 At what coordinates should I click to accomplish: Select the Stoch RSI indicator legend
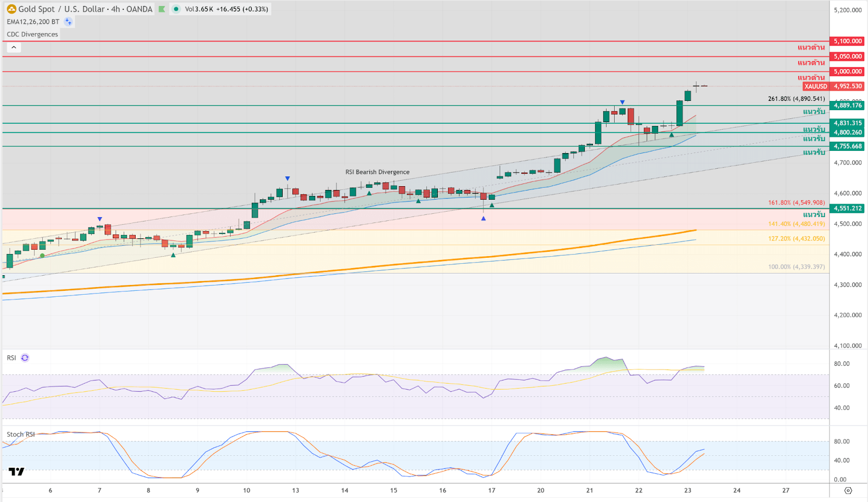21,434
